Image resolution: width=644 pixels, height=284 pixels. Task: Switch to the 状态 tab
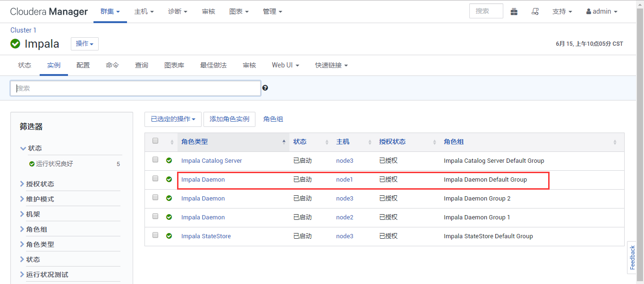click(x=25, y=65)
